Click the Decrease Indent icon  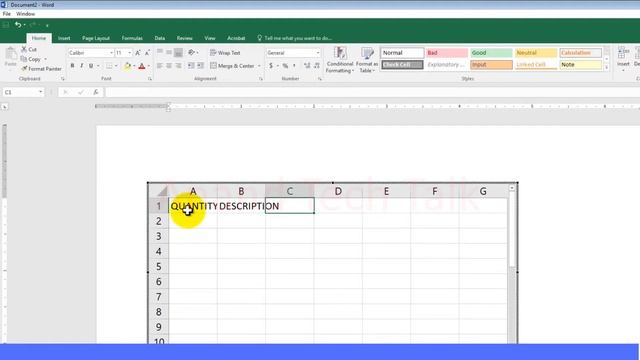pyautogui.click(x=191, y=66)
